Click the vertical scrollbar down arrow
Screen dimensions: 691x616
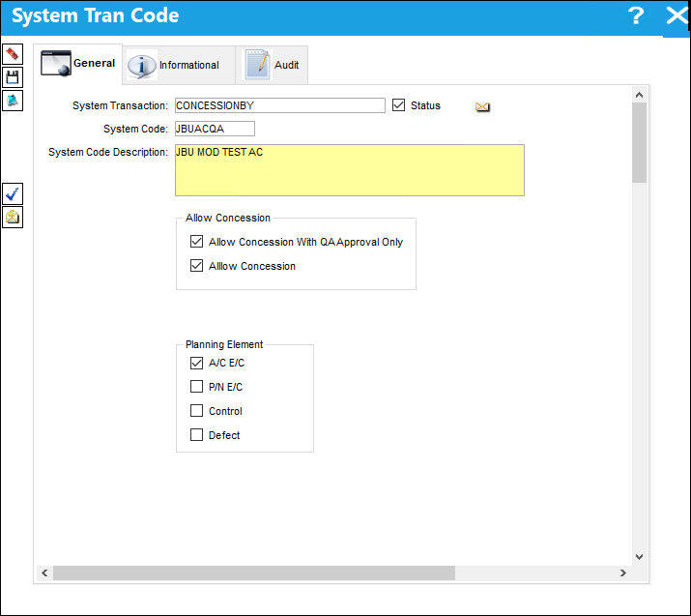pyautogui.click(x=639, y=557)
